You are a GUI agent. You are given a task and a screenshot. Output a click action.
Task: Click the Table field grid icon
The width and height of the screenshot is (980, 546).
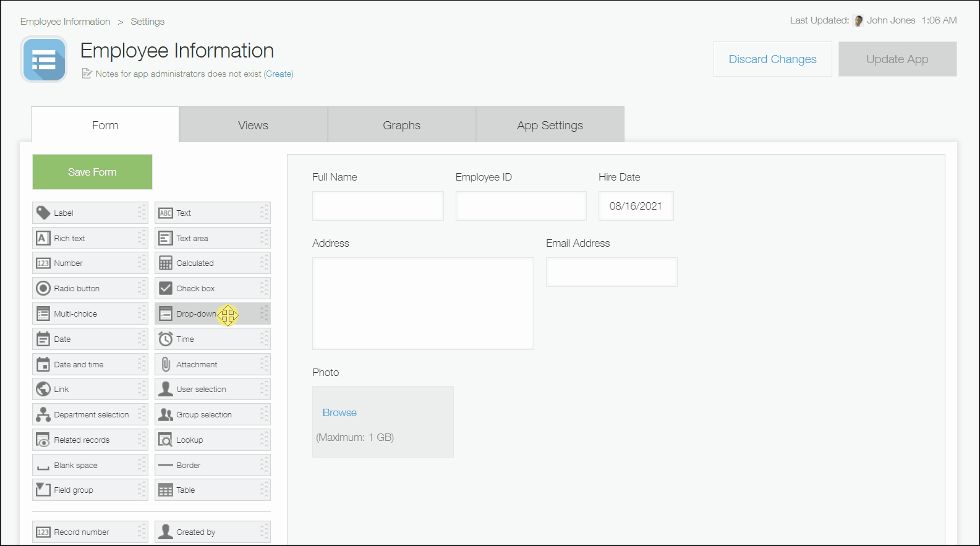click(x=166, y=490)
